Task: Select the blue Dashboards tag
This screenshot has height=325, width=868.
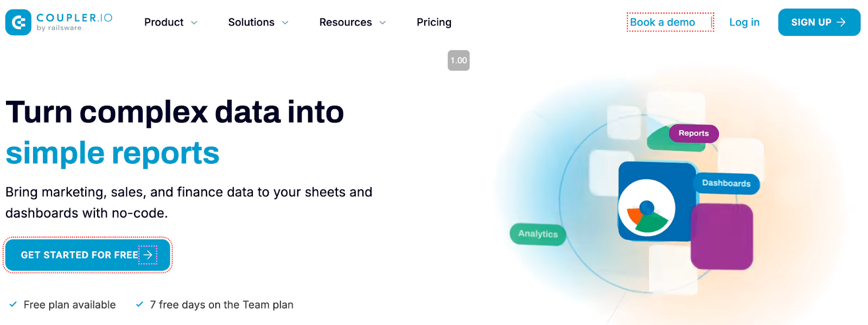Action: tap(726, 183)
